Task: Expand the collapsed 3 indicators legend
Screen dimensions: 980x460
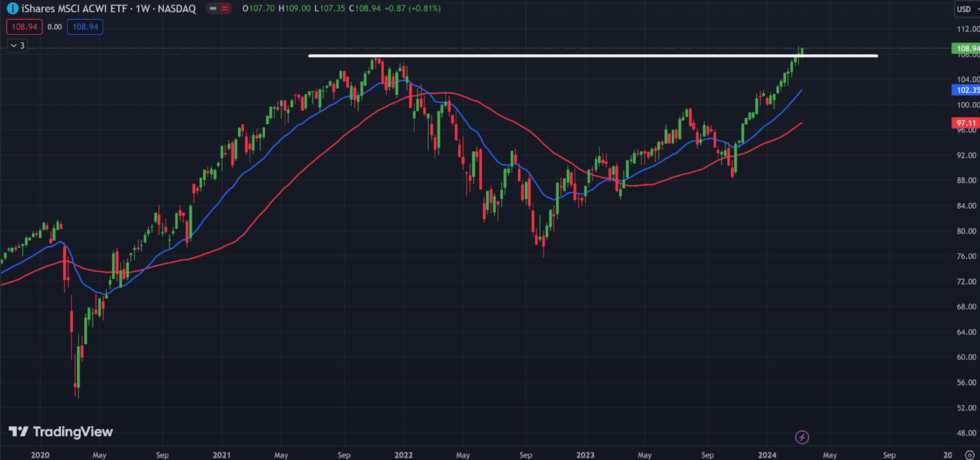Action: click(x=17, y=46)
